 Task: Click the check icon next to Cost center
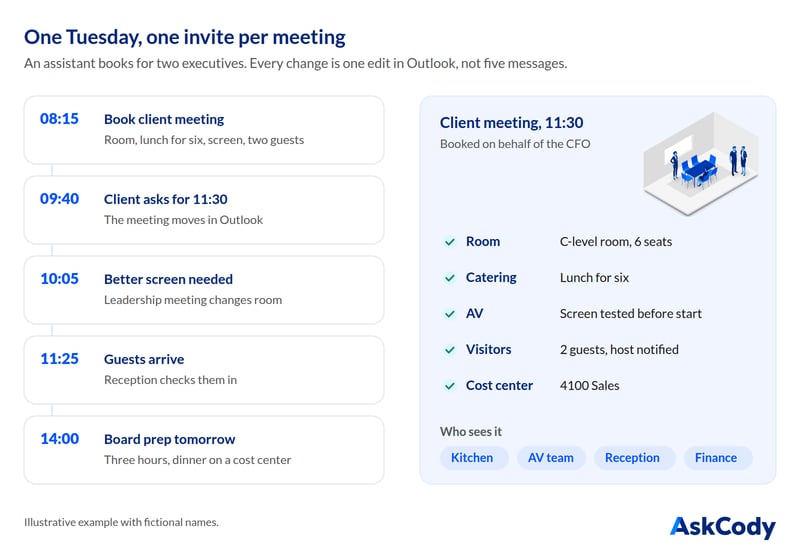point(449,386)
